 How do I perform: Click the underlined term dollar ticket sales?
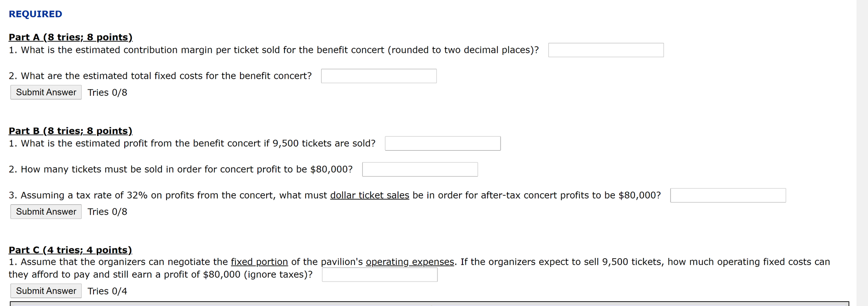(x=369, y=195)
